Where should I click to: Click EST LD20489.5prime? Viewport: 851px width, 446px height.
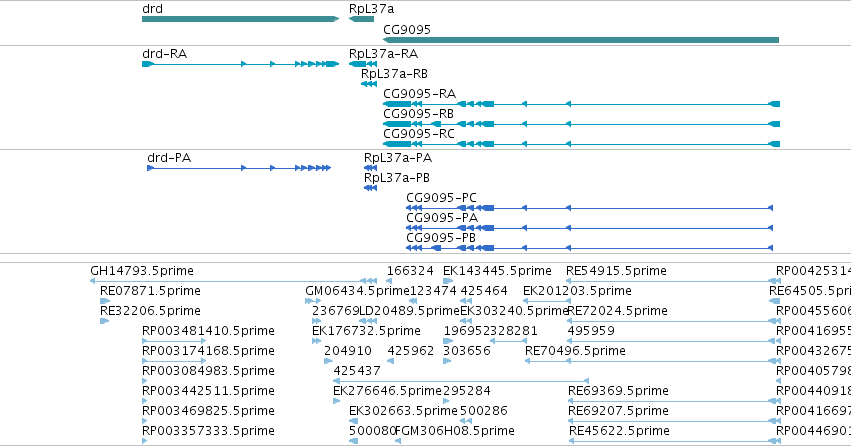click(x=410, y=311)
